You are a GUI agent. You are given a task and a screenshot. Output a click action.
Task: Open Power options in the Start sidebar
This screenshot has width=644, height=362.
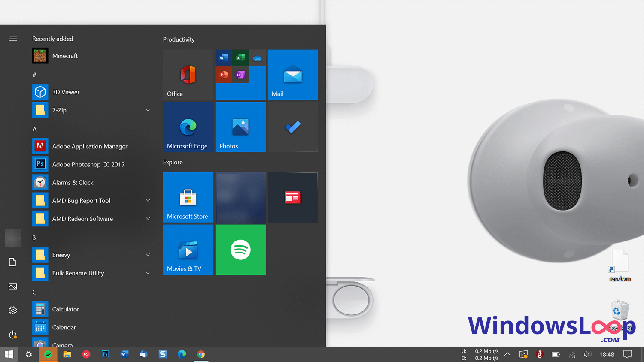coord(13,335)
